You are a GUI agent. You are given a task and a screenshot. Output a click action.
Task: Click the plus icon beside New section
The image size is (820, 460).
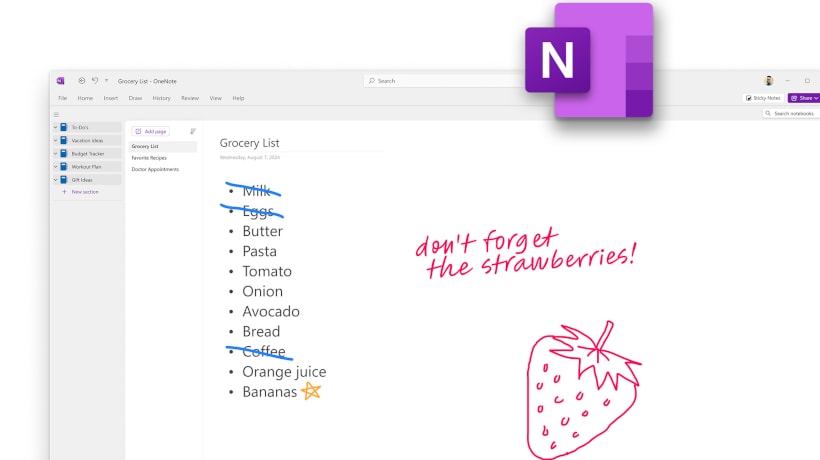[x=64, y=192]
